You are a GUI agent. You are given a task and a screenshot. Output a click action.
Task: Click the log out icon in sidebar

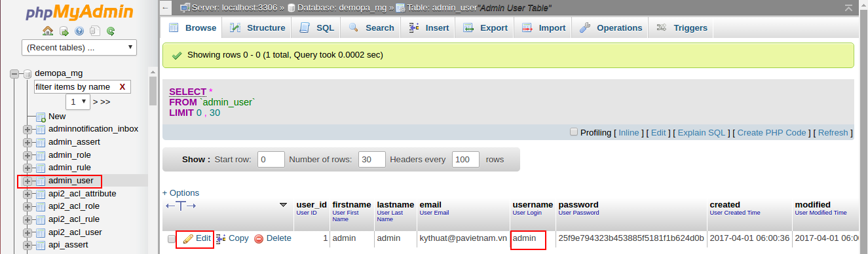(x=64, y=31)
